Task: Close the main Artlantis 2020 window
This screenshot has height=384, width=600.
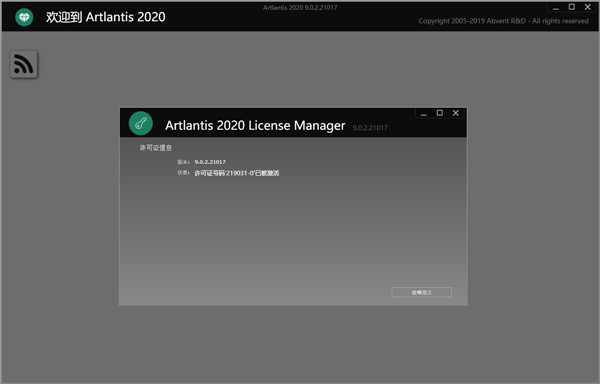Action: [x=588, y=7]
